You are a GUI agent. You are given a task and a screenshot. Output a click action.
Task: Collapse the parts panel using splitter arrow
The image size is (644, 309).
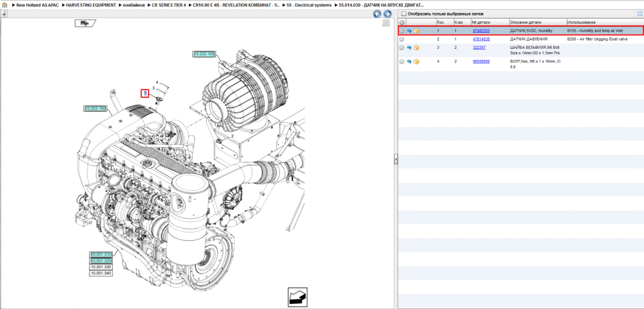point(396,158)
